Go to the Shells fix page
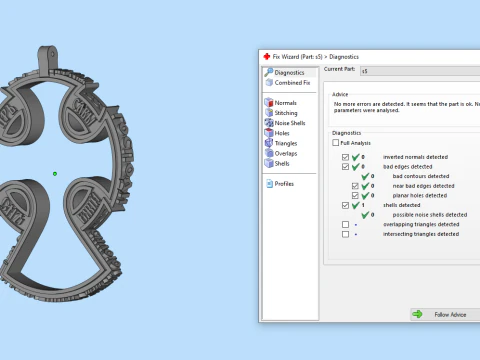 pos(282,163)
